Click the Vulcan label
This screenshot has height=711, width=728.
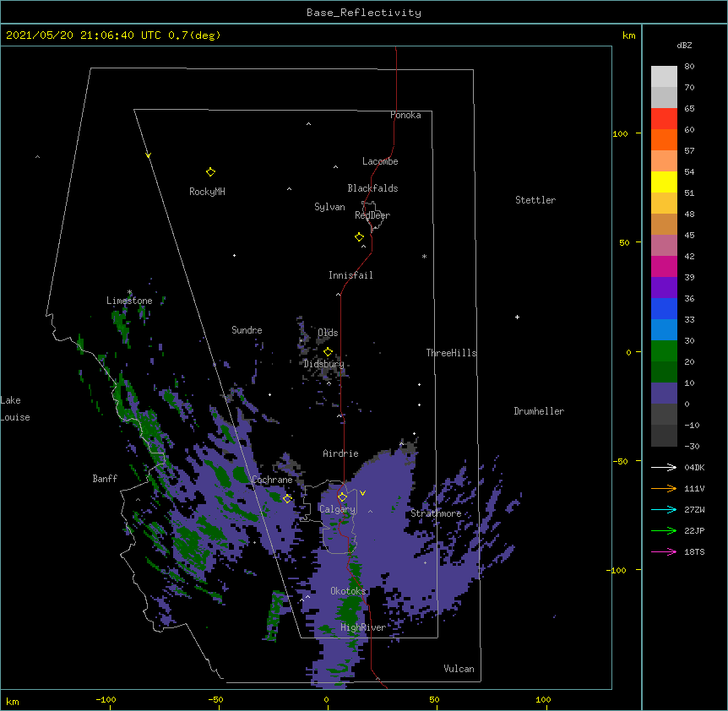coord(459,669)
